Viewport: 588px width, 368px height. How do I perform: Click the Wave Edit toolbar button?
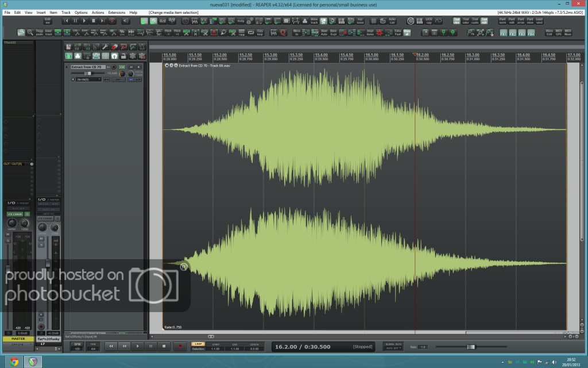[549, 32]
